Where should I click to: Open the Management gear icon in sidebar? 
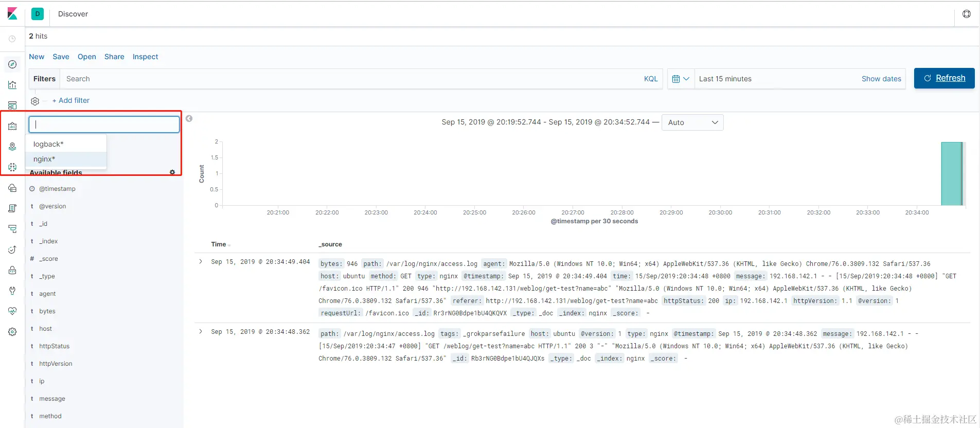tap(12, 332)
